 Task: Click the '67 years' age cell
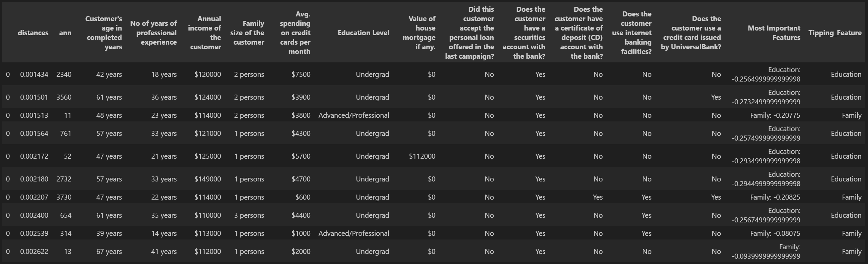(x=109, y=252)
